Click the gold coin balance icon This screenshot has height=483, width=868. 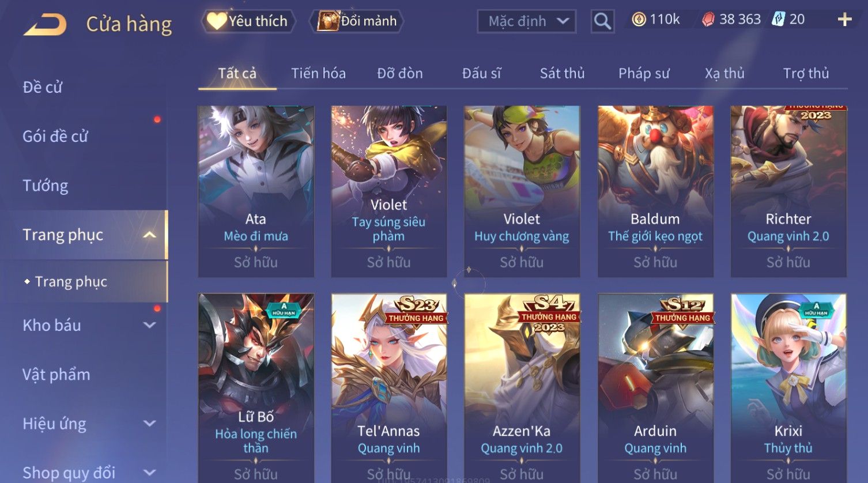tap(639, 20)
